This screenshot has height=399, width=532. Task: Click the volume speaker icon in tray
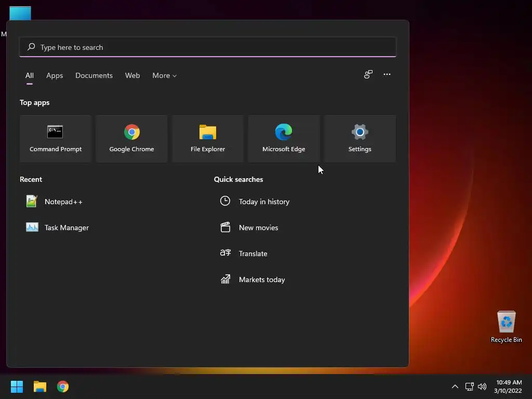[x=482, y=387]
